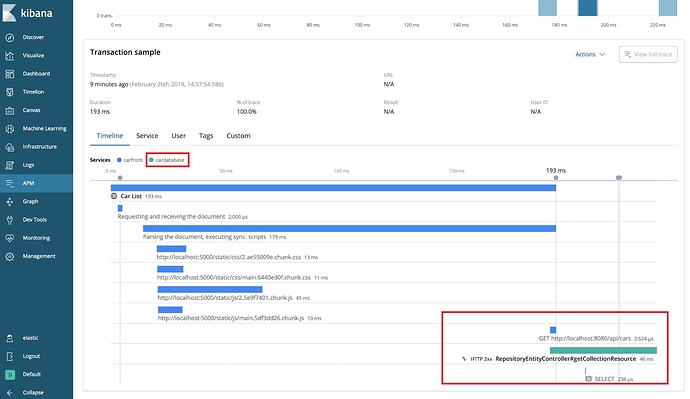Image resolution: width=690 pixels, height=399 pixels.
Task: Click the Kibana logo icon
Action: 9,12
